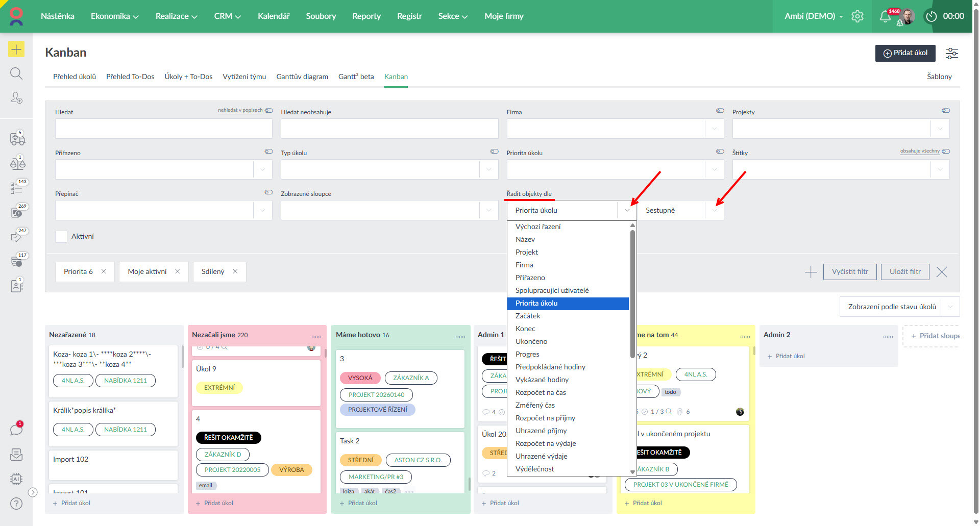The height and width of the screenshot is (526, 980).
Task: Start the time tracker clock icon
Action: tap(932, 16)
